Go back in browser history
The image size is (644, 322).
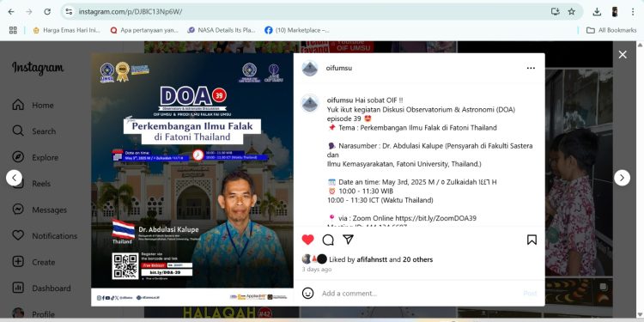pos(11,12)
